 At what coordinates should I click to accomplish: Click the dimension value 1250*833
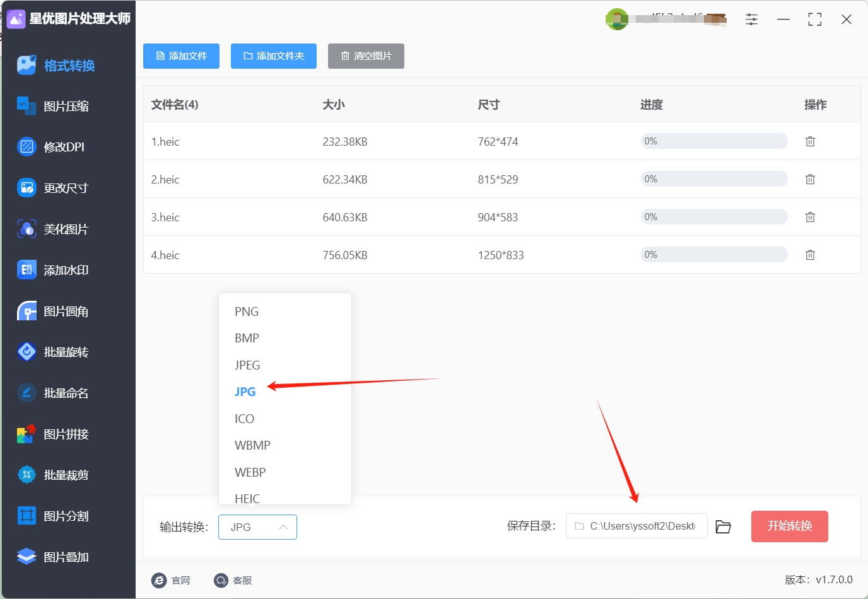[501, 255]
